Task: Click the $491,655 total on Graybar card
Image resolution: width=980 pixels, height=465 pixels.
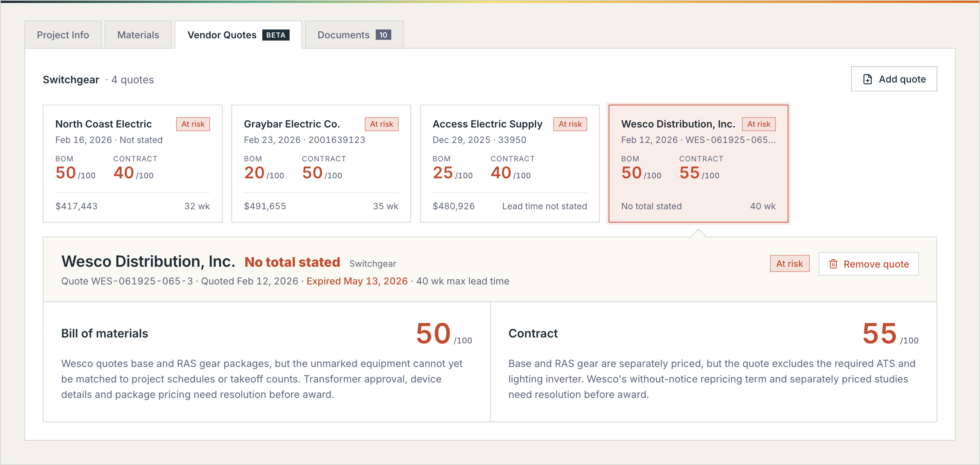Action: point(265,206)
